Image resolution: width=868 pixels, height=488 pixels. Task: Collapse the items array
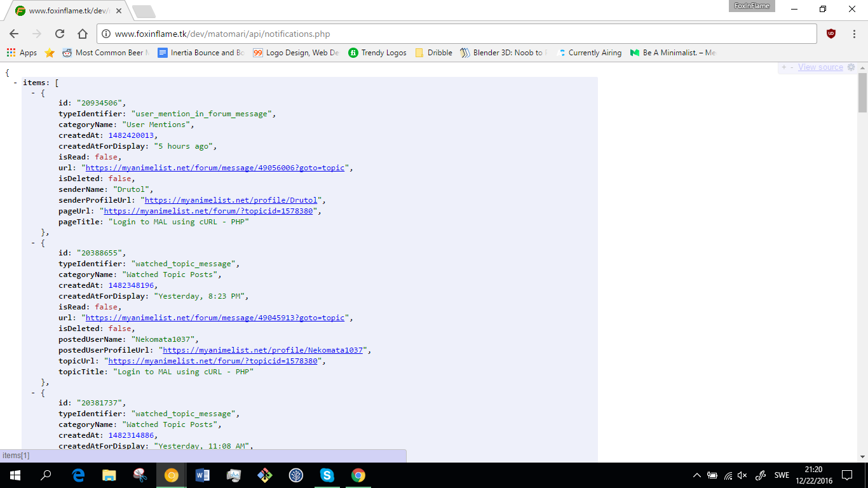click(x=15, y=83)
